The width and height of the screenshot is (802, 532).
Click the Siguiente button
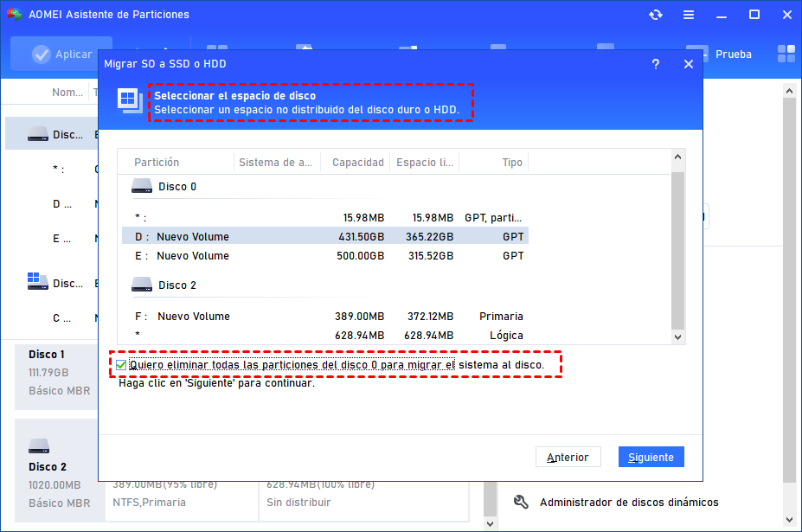651,457
